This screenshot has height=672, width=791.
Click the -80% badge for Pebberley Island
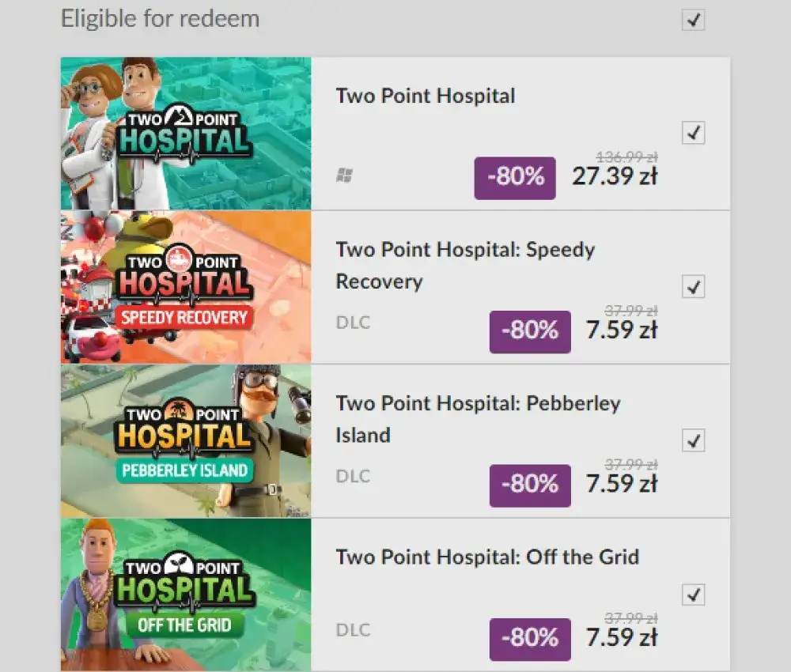[529, 485]
